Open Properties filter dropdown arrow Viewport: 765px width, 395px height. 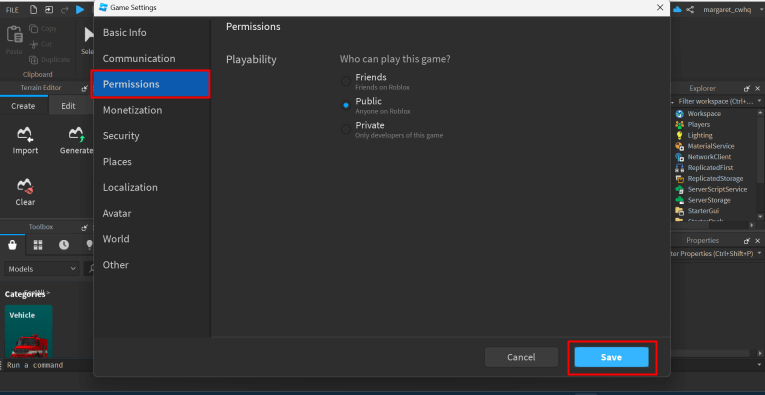(x=759, y=254)
